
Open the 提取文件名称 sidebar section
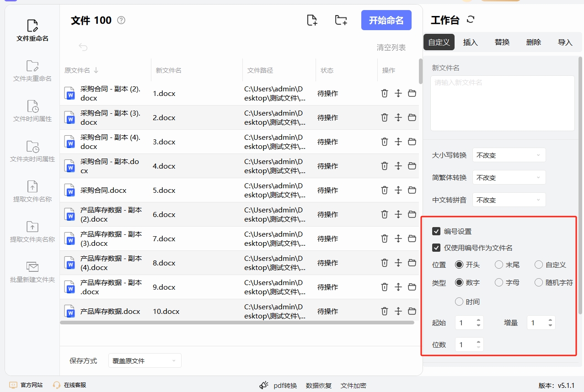[x=32, y=191]
